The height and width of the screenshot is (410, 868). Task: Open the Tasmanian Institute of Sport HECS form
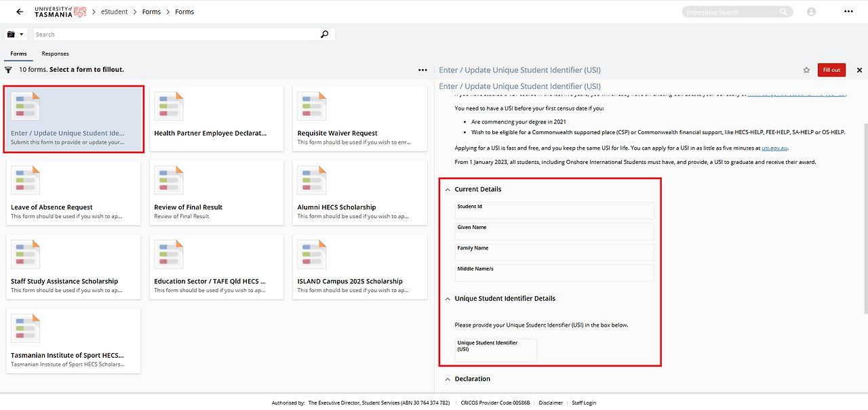coord(74,340)
